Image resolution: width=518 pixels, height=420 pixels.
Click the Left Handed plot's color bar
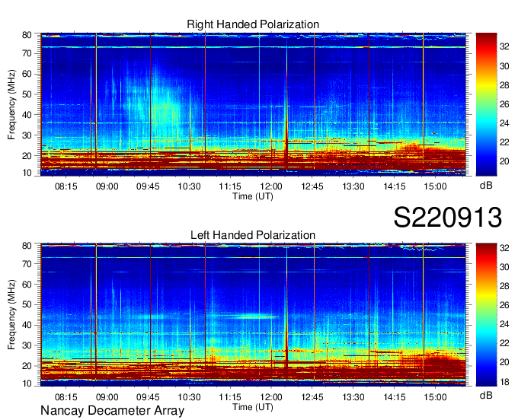pyautogui.click(x=486, y=315)
